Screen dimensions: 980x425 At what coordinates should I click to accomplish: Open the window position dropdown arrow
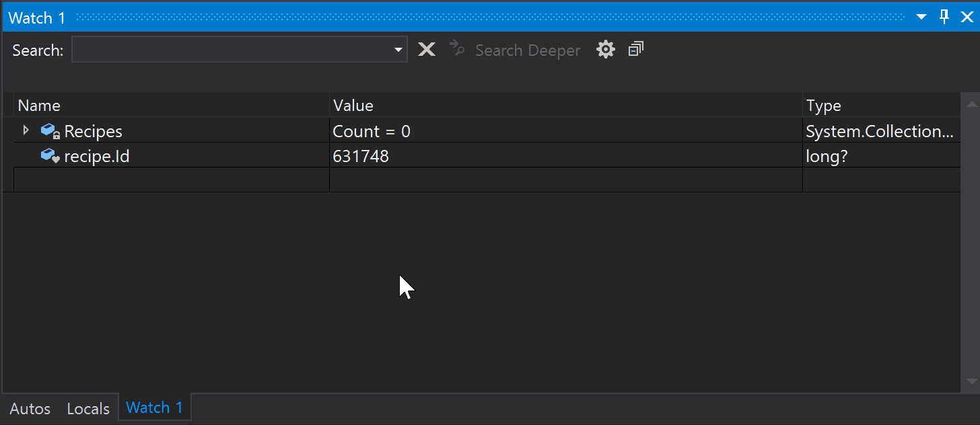click(922, 17)
